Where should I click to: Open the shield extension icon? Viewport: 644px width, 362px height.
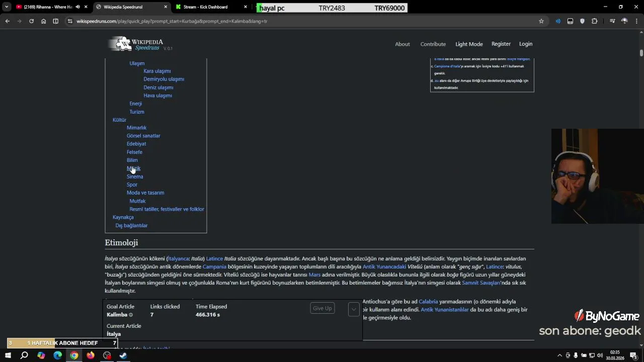point(582,21)
